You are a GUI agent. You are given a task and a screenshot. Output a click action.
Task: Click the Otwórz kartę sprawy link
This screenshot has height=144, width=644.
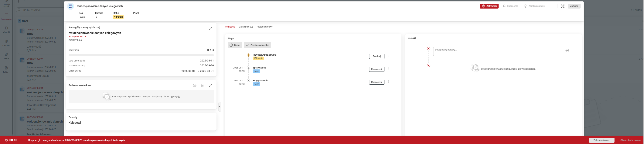coord(631,140)
